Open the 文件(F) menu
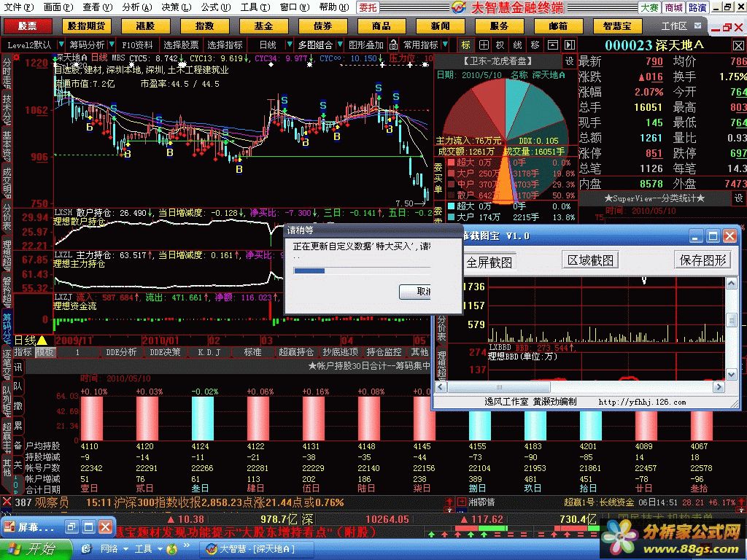Viewport: 747px width, 560px height. point(18,7)
